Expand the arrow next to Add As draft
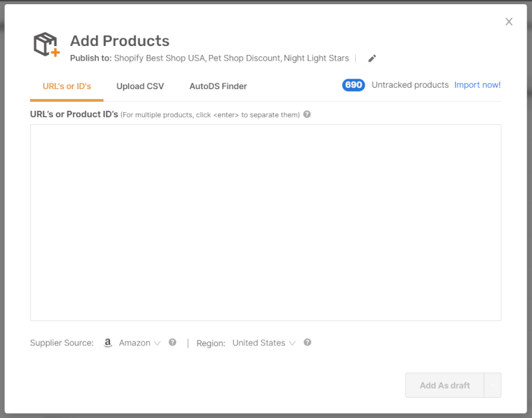 [492, 385]
